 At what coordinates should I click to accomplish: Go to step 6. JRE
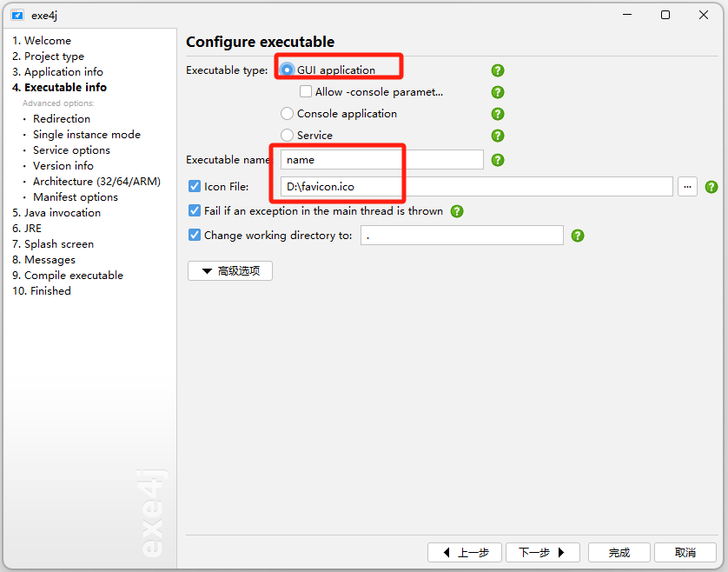(x=27, y=229)
